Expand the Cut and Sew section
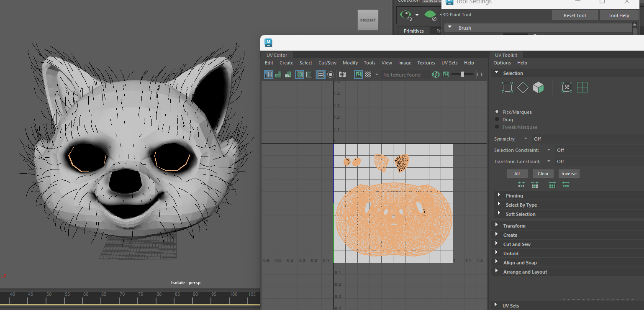This screenshot has height=310, width=644. pyautogui.click(x=517, y=244)
